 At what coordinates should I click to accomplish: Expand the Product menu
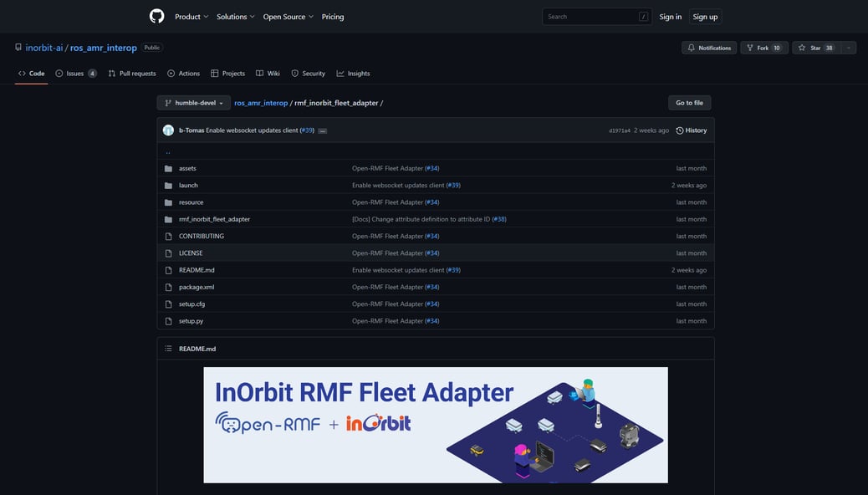click(188, 15)
